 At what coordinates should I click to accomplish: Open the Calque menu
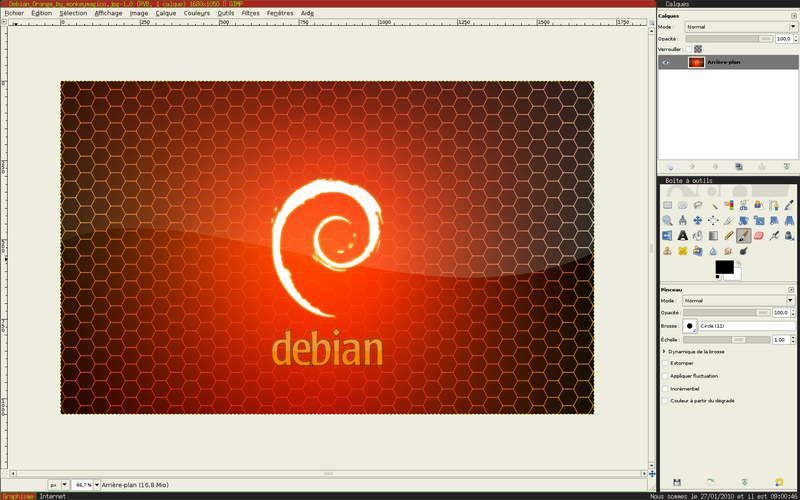[166, 13]
